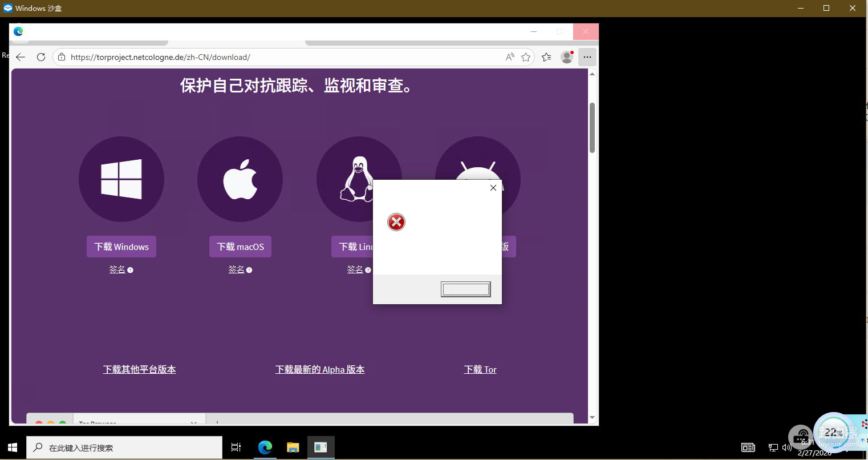This screenshot has width=868, height=460.
Task: Click 下载 Linux button
Action: click(x=352, y=247)
